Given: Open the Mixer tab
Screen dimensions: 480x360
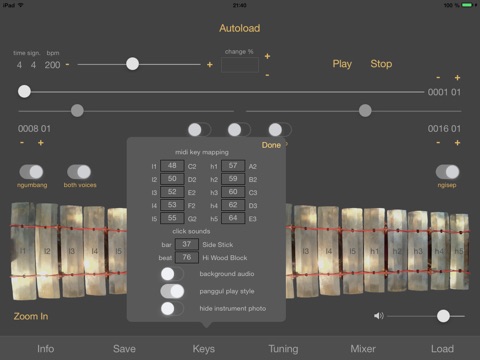Looking at the screenshot, I should tap(363, 349).
